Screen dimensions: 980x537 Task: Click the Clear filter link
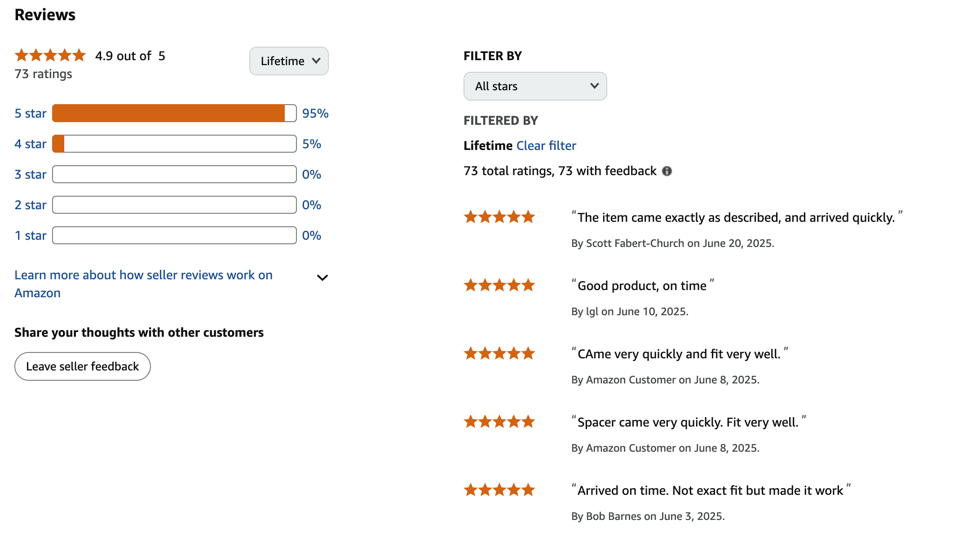click(x=546, y=145)
